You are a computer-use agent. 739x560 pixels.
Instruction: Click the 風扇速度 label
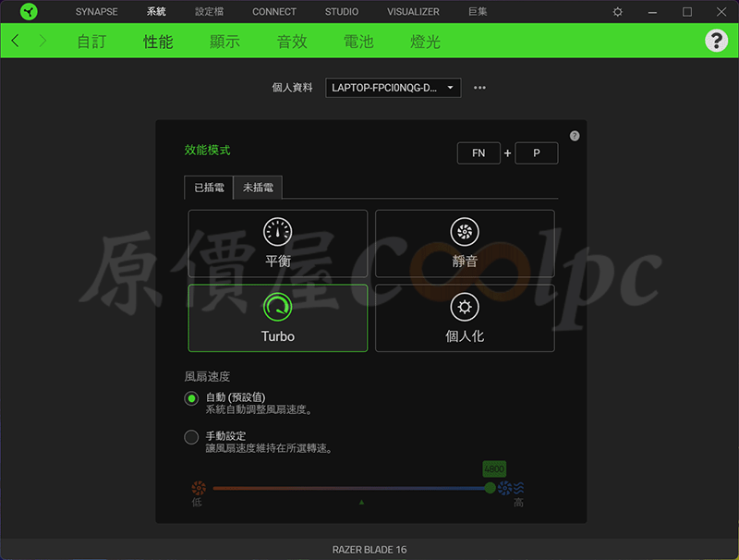pyautogui.click(x=207, y=377)
